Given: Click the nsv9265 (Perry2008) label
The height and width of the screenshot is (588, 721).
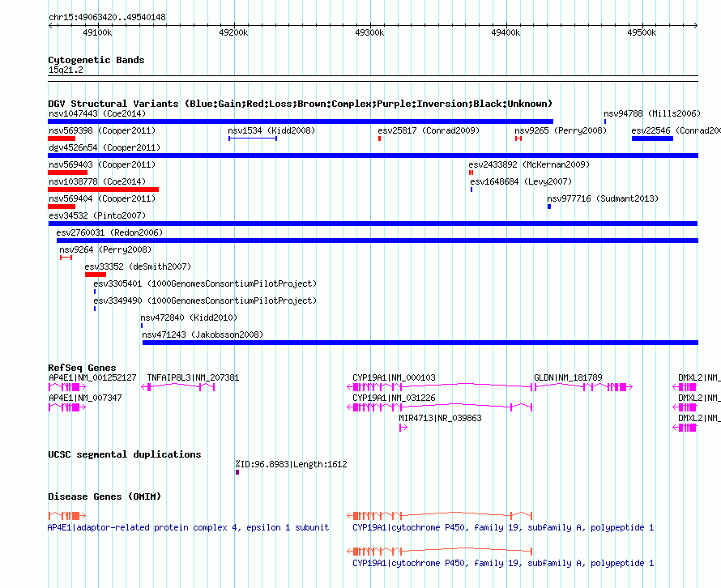Looking at the screenshot, I should [561, 130].
